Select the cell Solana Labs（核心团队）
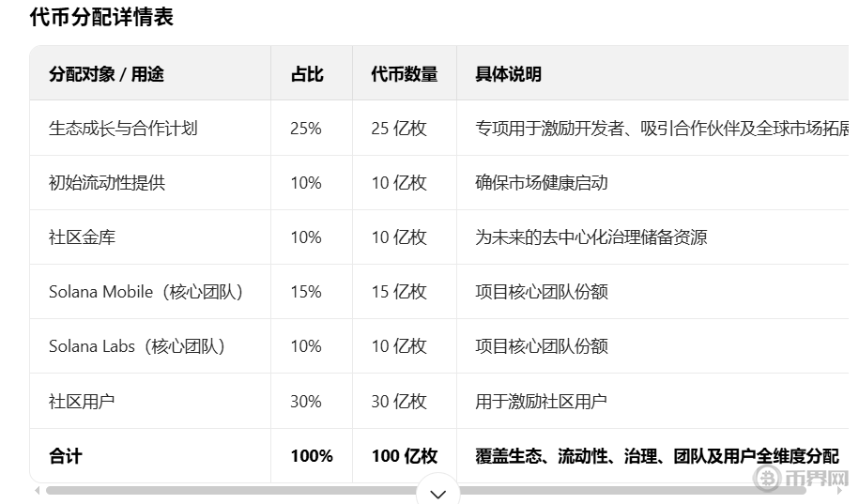The image size is (859, 504). 137,346
